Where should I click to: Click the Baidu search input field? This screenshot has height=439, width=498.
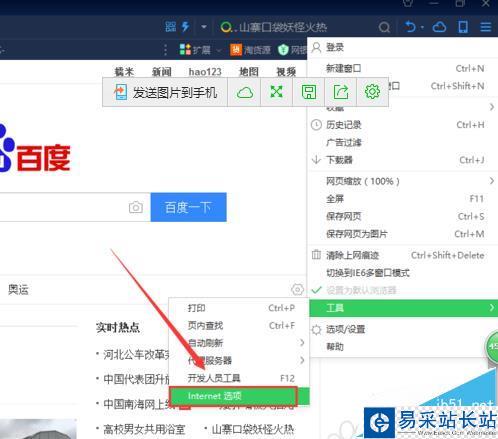coord(75,207)
